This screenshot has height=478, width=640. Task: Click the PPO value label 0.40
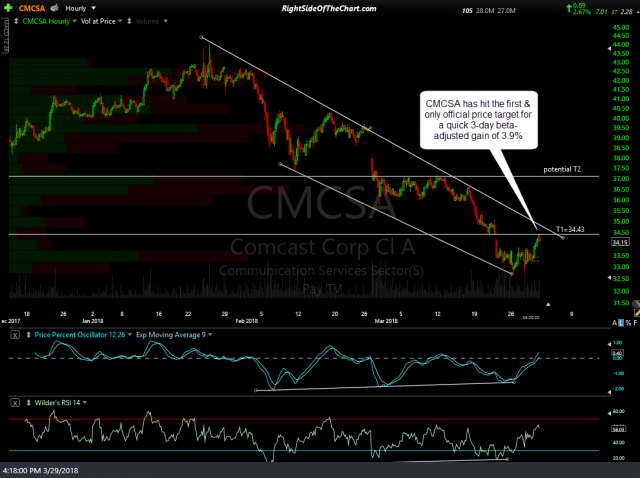617,353
